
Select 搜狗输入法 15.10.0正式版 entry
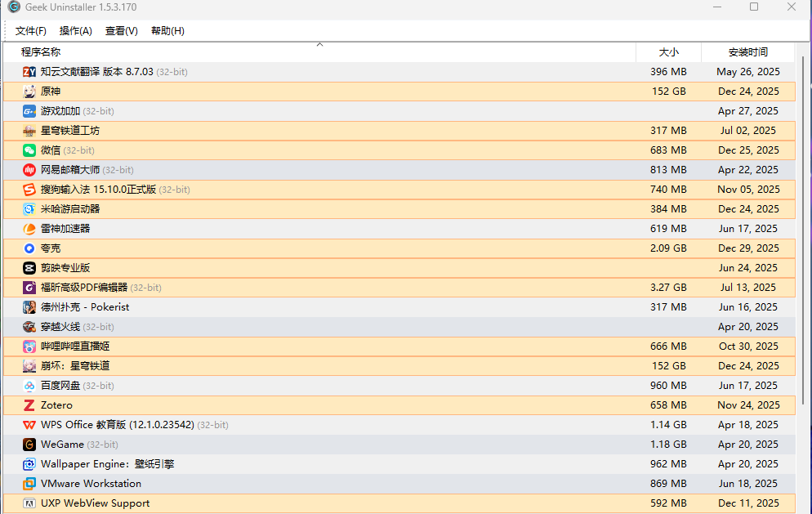[x=98, y=190]
